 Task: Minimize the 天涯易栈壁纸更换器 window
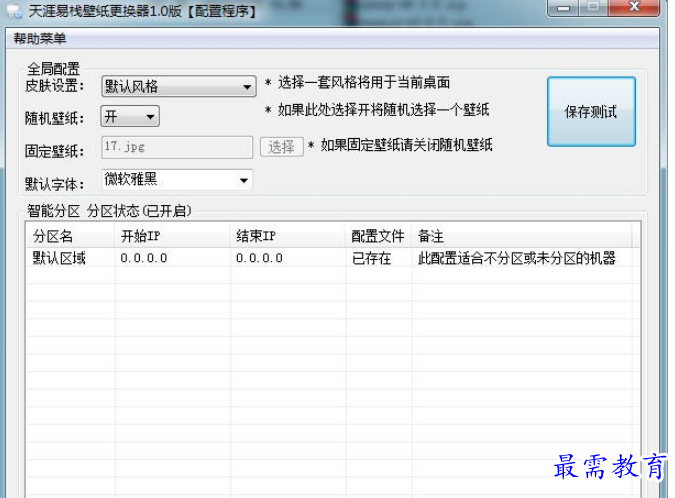pos(563,8)
